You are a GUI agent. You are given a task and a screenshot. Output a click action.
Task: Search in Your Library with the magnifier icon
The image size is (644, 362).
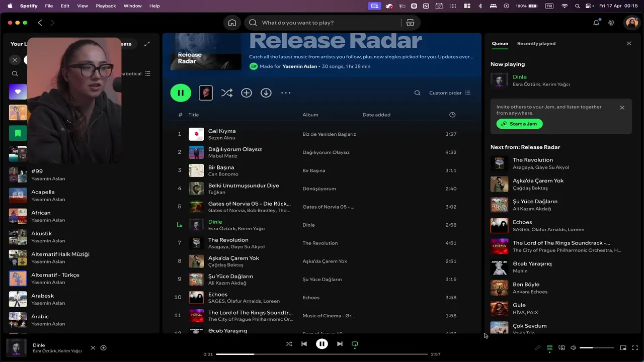15,73
